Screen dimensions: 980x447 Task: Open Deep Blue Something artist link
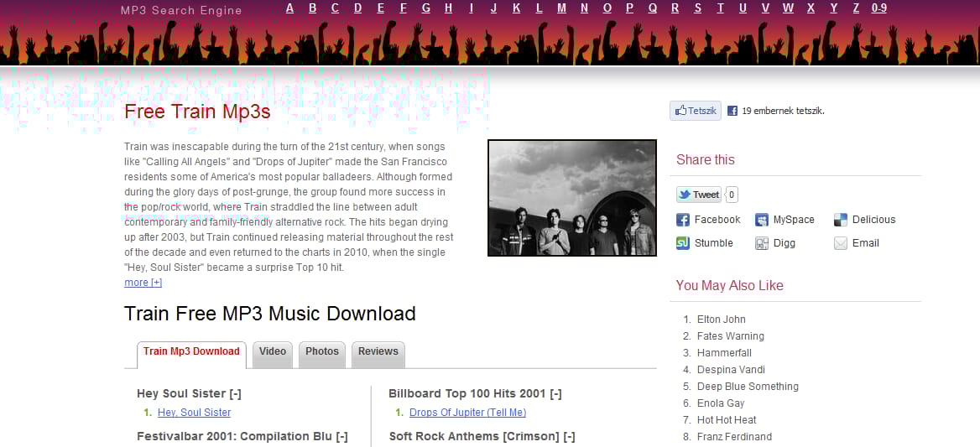click(748, 387)
